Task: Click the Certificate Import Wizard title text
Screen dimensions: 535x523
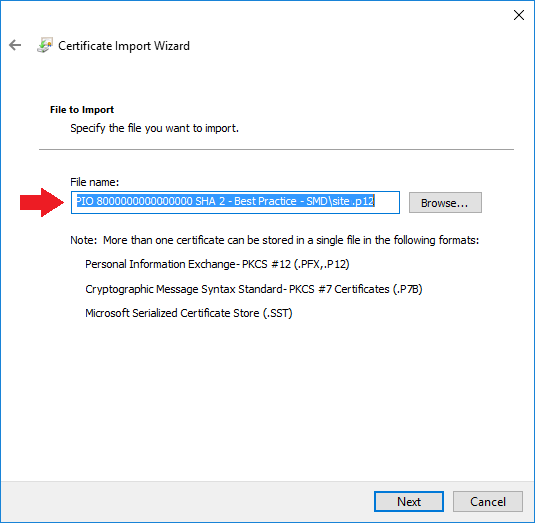Action: tap(124, 46)
